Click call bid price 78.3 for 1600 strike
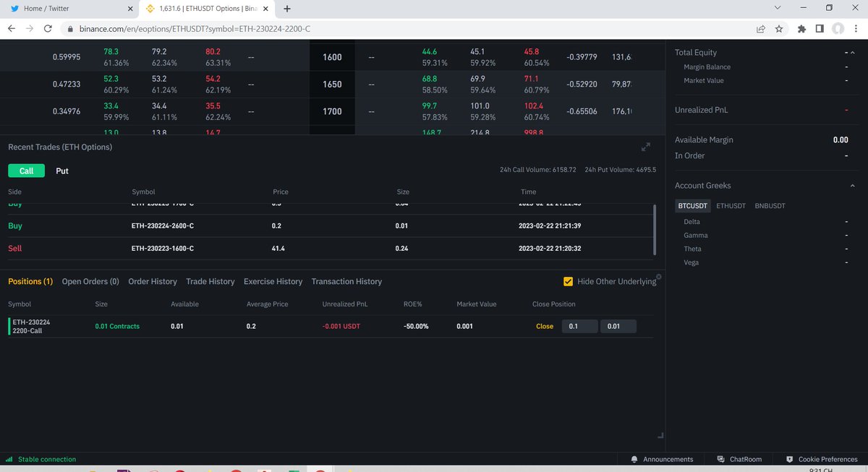This screenshot has height=472, width=868. (111, 52)
